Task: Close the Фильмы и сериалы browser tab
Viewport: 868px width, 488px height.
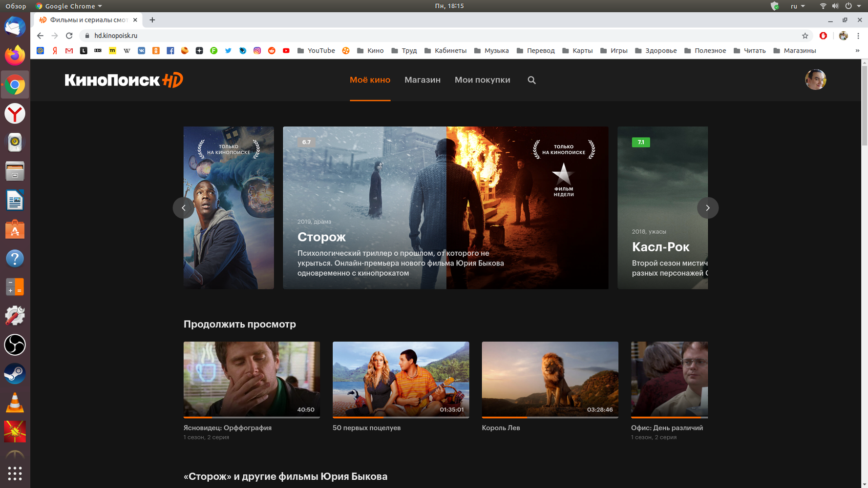Action: (x=135, y=20)
